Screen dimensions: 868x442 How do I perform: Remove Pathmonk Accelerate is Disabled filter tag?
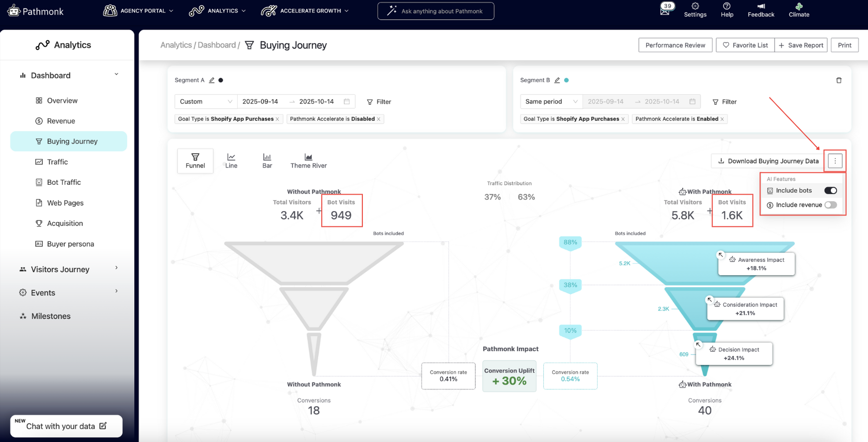click(379, 119)
